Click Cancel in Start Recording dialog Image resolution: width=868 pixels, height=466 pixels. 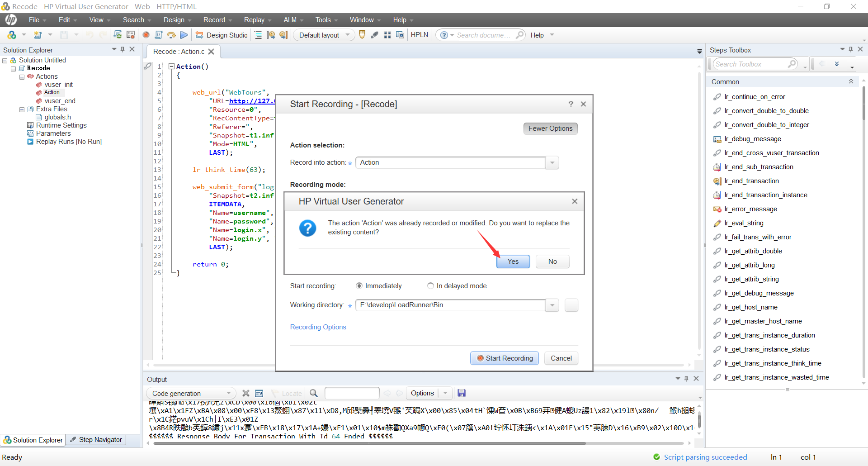pos(561,358)
